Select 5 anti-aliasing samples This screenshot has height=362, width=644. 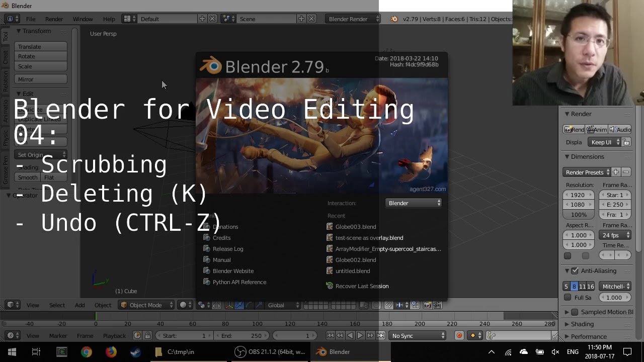pos(566,287)
